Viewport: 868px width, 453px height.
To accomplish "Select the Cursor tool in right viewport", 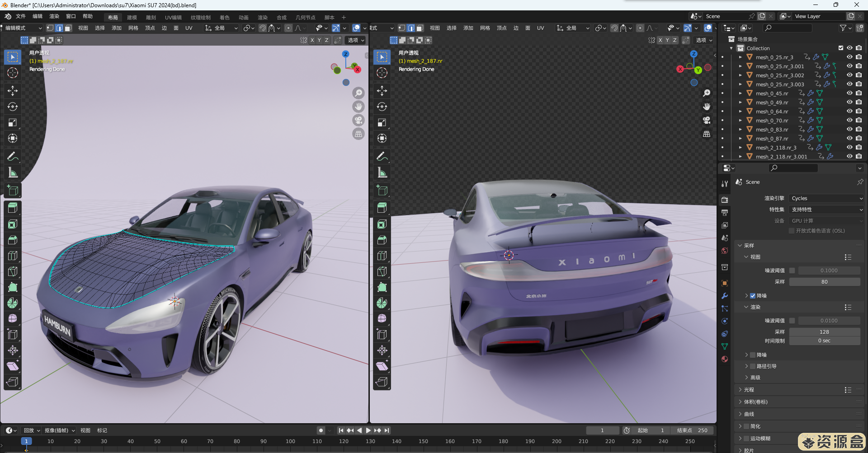I will 382,73.
